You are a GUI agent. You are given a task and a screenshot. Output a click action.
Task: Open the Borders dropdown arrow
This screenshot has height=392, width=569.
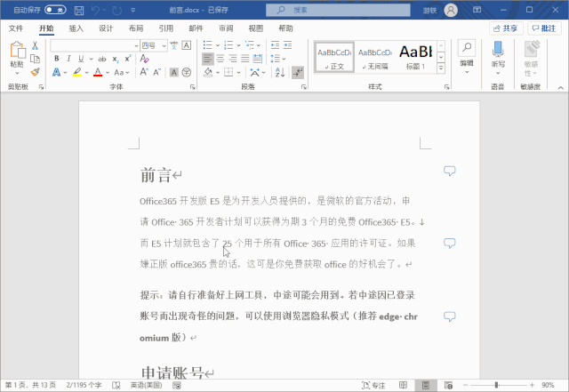(x=239, y=73)
